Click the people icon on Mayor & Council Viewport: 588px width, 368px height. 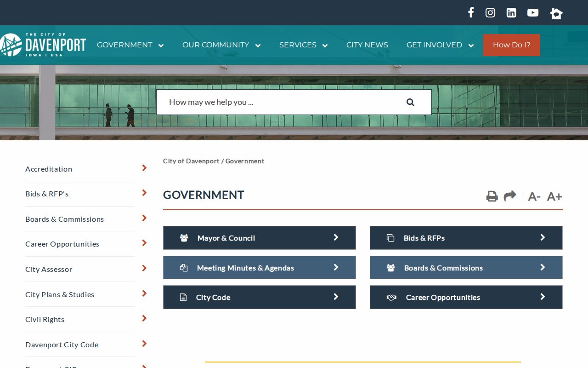[x=184, y=238]
